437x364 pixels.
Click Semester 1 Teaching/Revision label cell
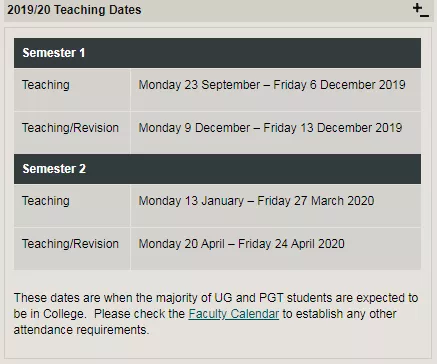point(72,133)
